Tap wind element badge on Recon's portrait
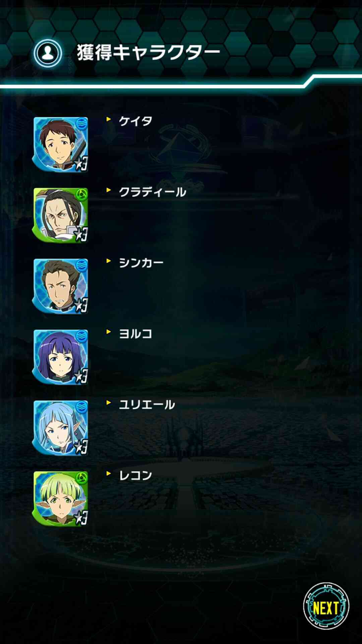Viewport: 362px width, 644px height. tap(82, 478)
